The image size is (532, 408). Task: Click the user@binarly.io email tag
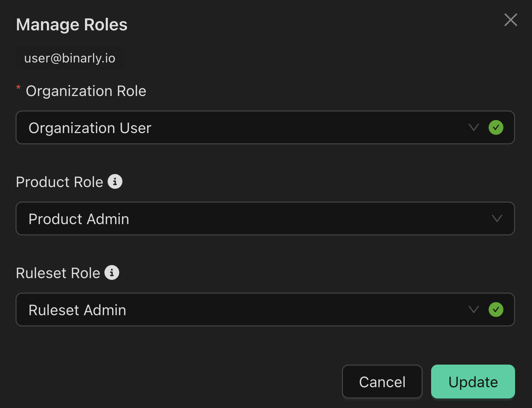[70, 58]
